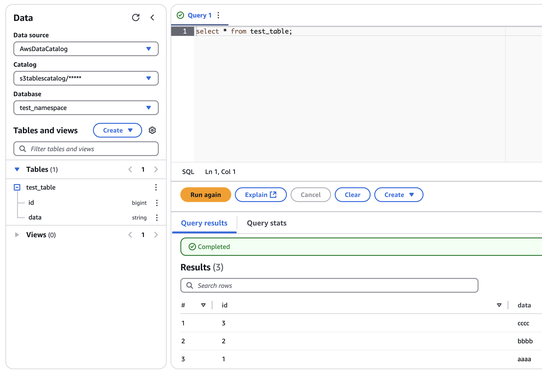Open Catalog dropdown s3tablescatalog
542x370 pixels.
pyautogui.click(x=86, y=78)
